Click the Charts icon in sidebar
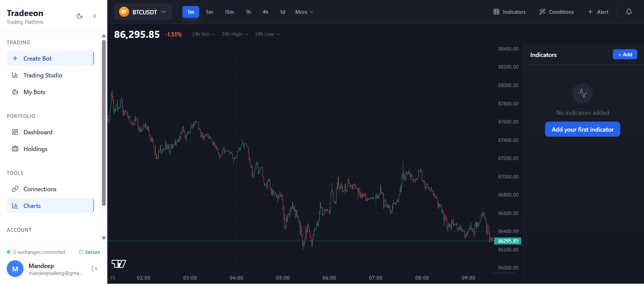The width and height of the screenshot is (644, 284). (15, 206)
